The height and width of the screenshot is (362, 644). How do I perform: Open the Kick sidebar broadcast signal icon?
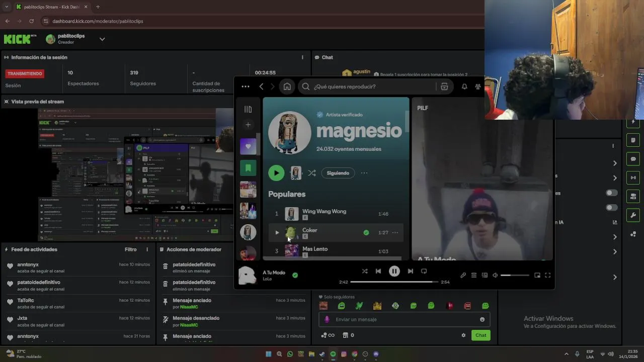(x=633, y=177)
